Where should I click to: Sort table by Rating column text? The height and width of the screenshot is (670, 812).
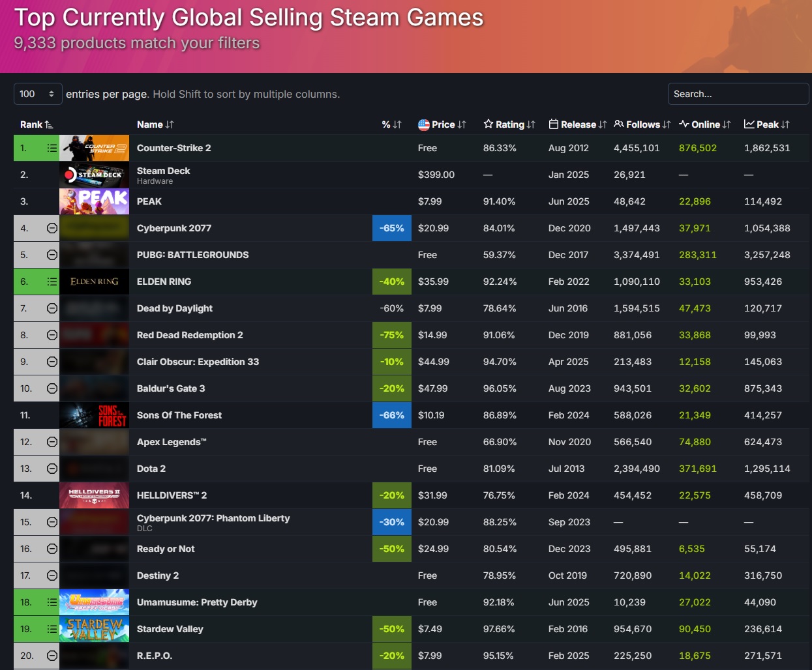[x=510, y=124]
